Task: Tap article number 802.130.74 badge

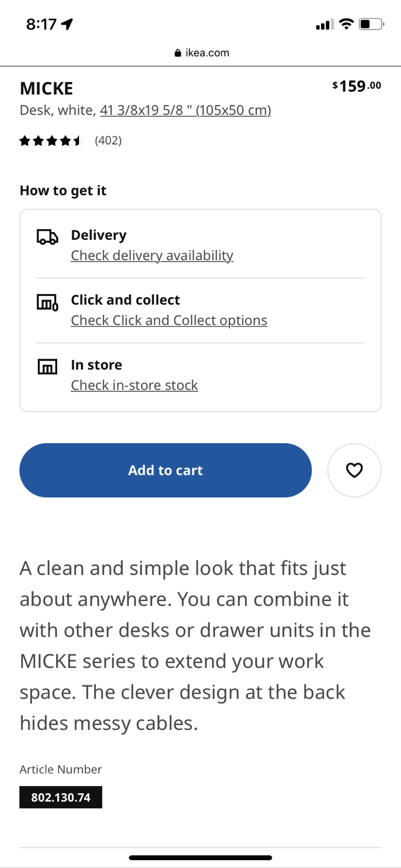Action: (x=61, y=797)
